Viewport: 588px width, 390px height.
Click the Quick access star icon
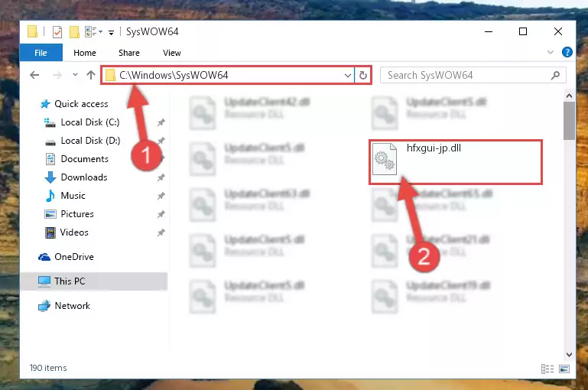(x=45, y=104)
